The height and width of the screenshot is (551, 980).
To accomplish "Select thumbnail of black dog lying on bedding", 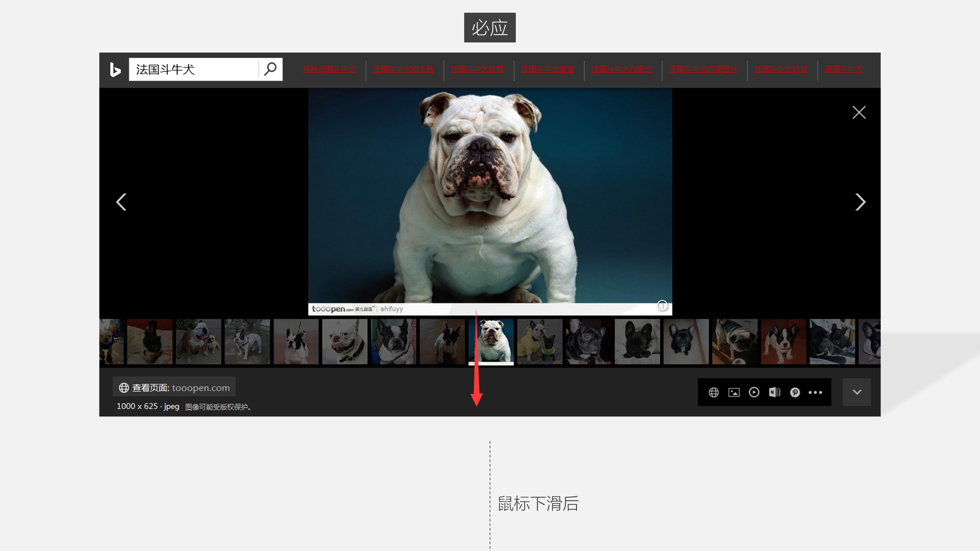I will (637, 341).
